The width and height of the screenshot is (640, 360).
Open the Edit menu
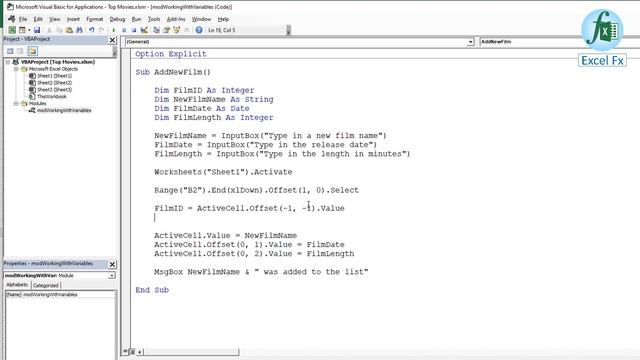tap(38, 19)
